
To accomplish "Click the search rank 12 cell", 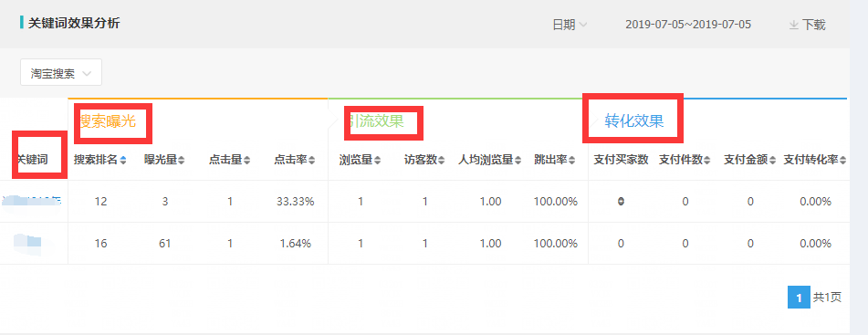I will point(100,202).
